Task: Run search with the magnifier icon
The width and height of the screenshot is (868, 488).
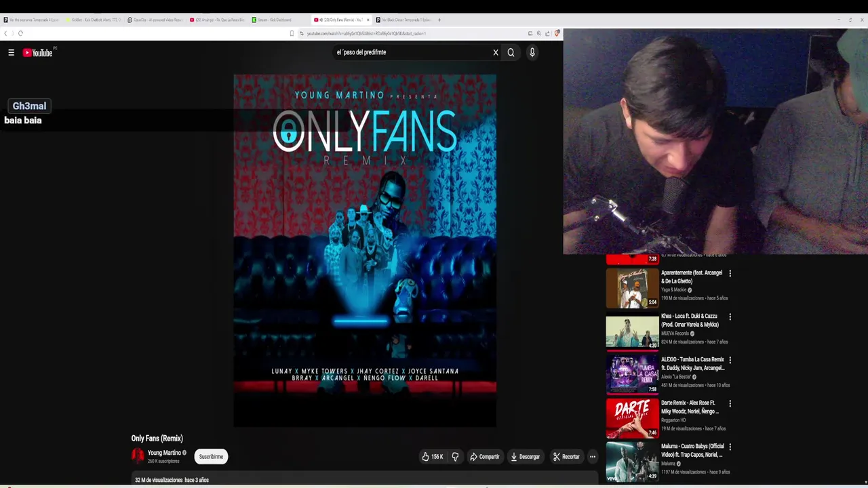Action: [x=511, y=52]
